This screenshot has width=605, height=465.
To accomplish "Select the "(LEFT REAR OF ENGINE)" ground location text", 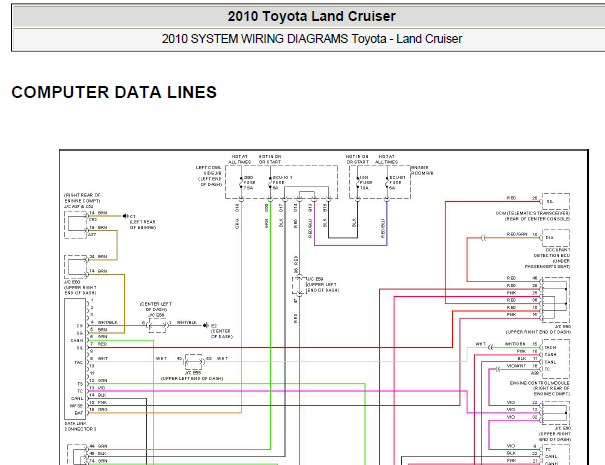I will [143, 225].
